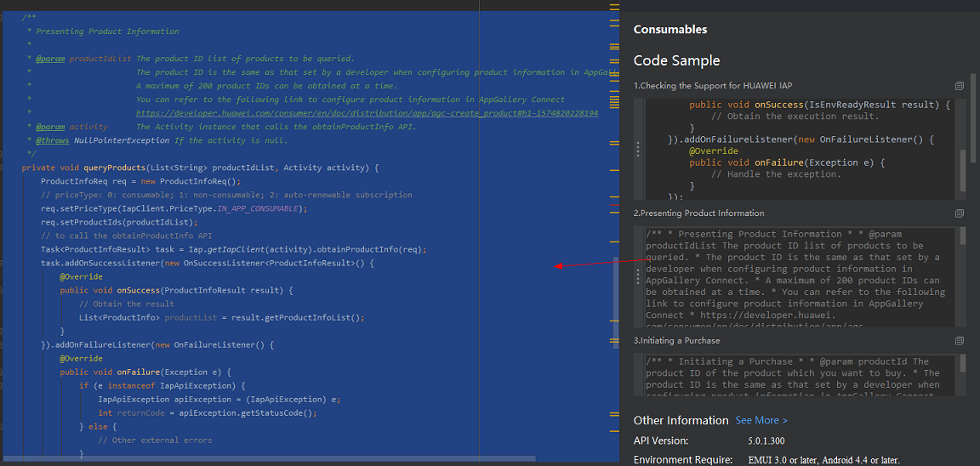Click @param activity in the Javadoc
Viewport: 980px width, 466px height.
[71, 127]
